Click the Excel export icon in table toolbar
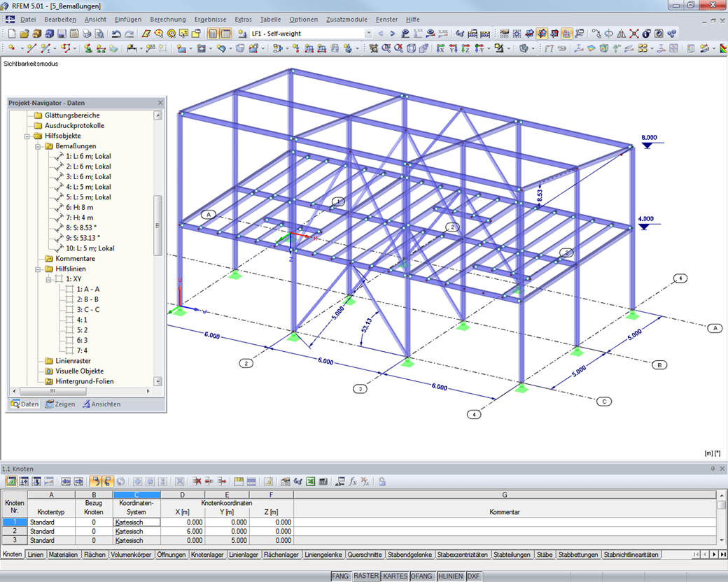 click(311, 482)
